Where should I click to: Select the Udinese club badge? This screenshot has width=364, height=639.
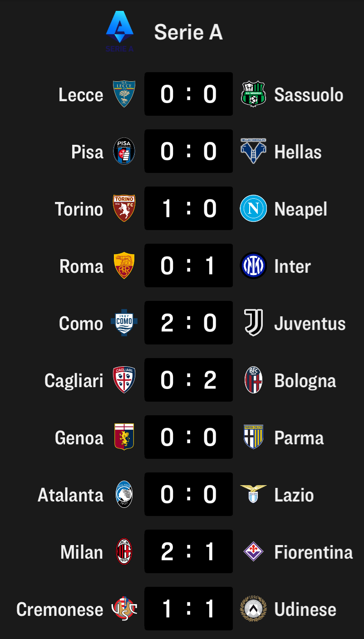pos(253,609)
